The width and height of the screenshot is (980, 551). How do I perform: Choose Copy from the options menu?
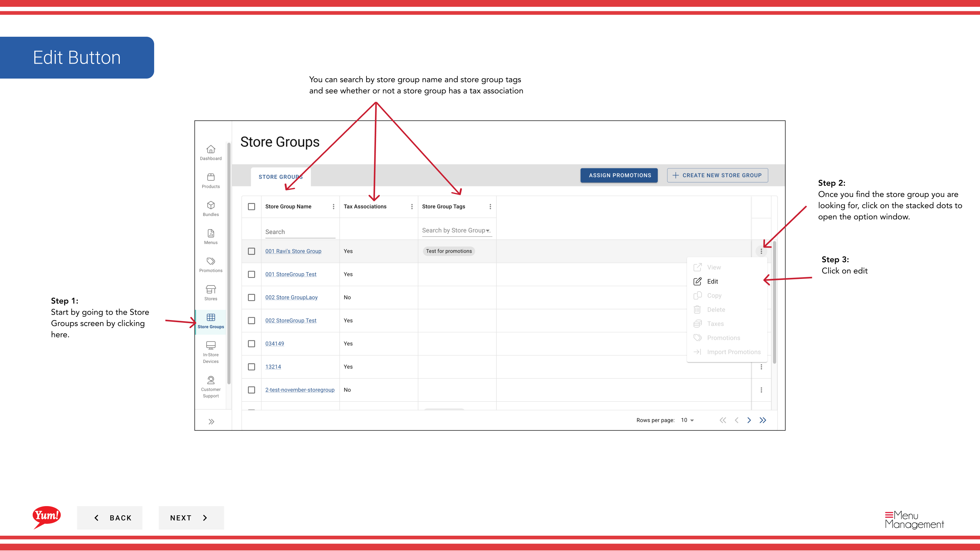click(726, 296)
